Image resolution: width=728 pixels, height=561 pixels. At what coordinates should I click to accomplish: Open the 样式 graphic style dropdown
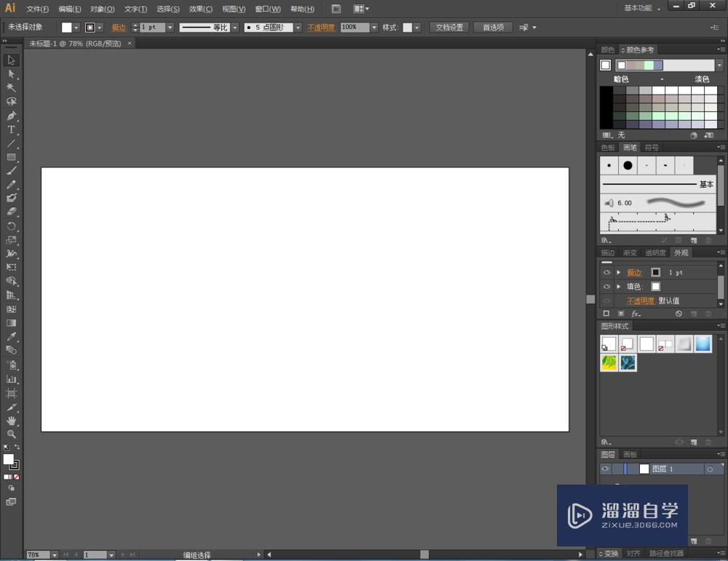tap(417, 28)
